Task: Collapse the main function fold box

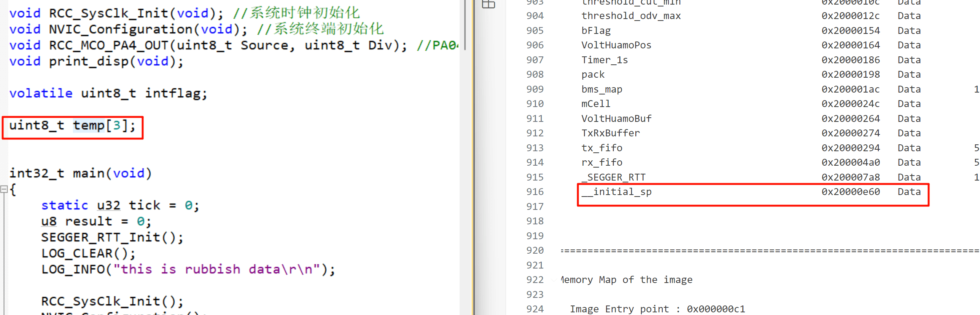Action: pos(4,189)
